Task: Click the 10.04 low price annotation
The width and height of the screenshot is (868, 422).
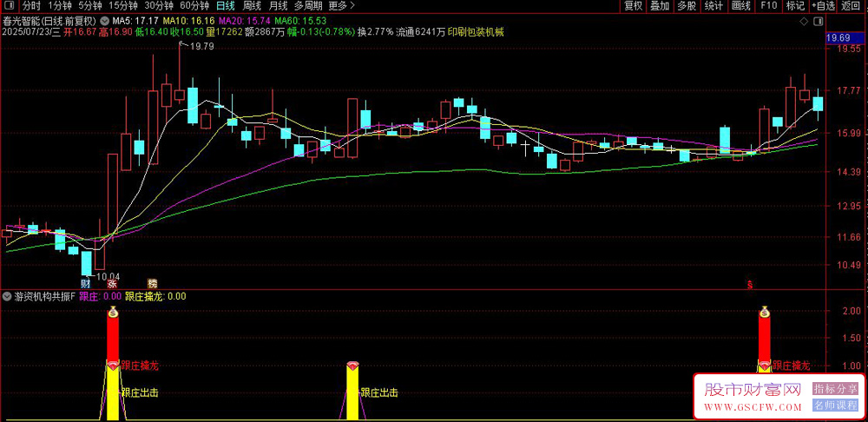Action: click(x=108, y=276)
